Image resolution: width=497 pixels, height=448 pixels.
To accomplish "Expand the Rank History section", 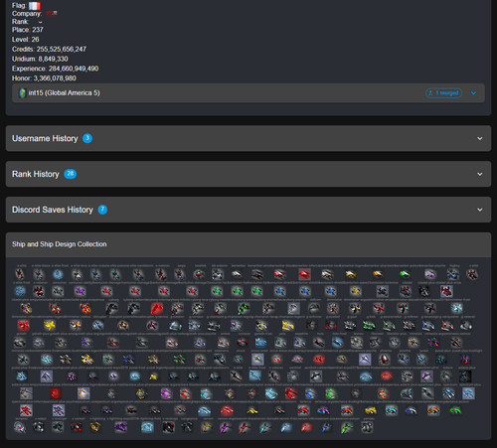I will click(x=248, y=174).
